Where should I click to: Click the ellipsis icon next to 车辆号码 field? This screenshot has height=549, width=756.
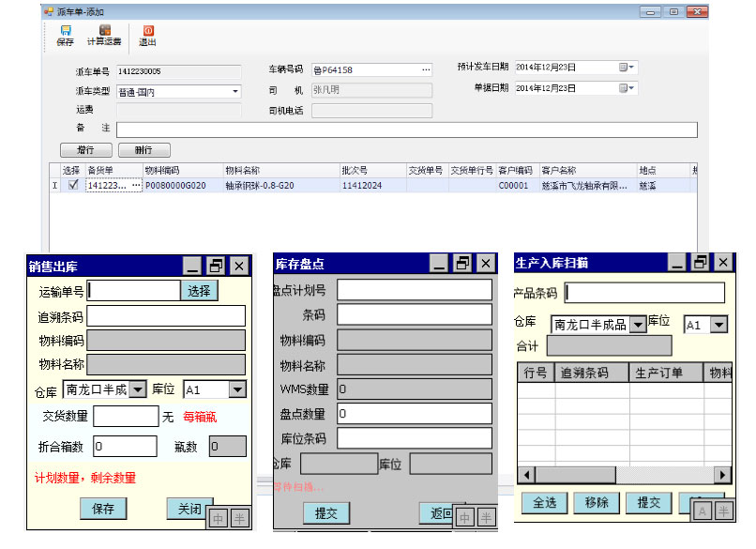[x=425, y=69]
